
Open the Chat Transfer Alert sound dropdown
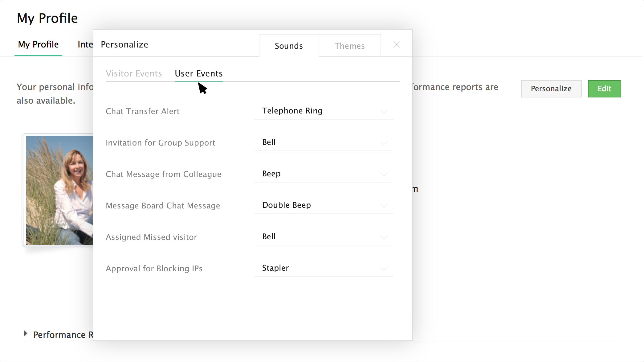pyautogui.click(x=323, y=111)
